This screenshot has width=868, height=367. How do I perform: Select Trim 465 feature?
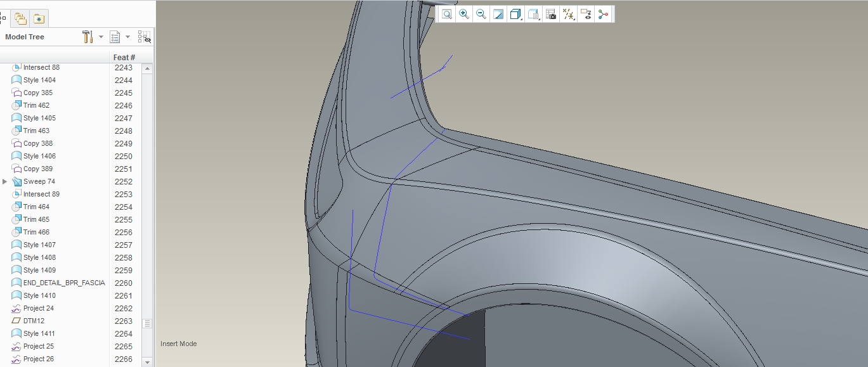[x=36, y=219]
